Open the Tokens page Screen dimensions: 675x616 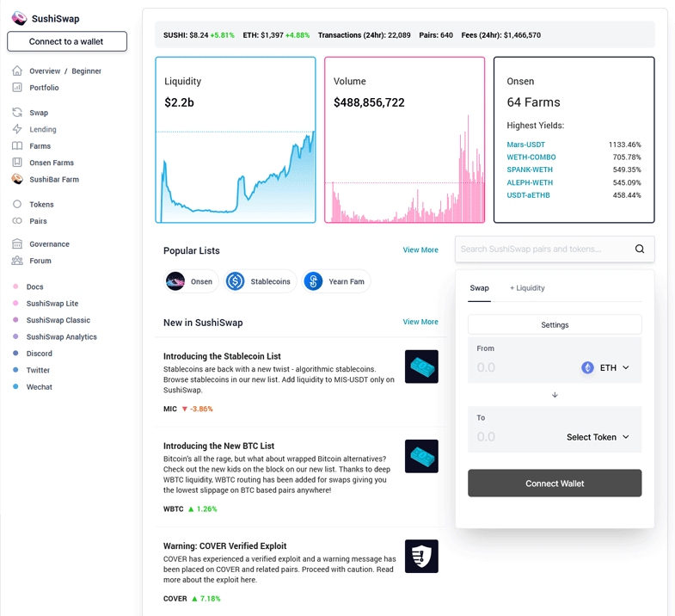point(41,204)
